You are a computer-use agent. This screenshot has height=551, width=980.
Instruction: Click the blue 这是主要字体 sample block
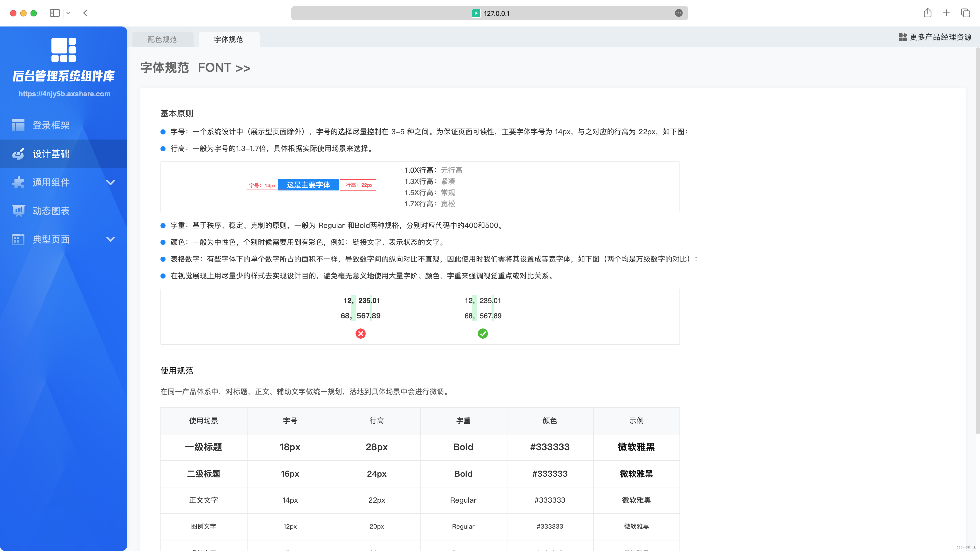308,185
